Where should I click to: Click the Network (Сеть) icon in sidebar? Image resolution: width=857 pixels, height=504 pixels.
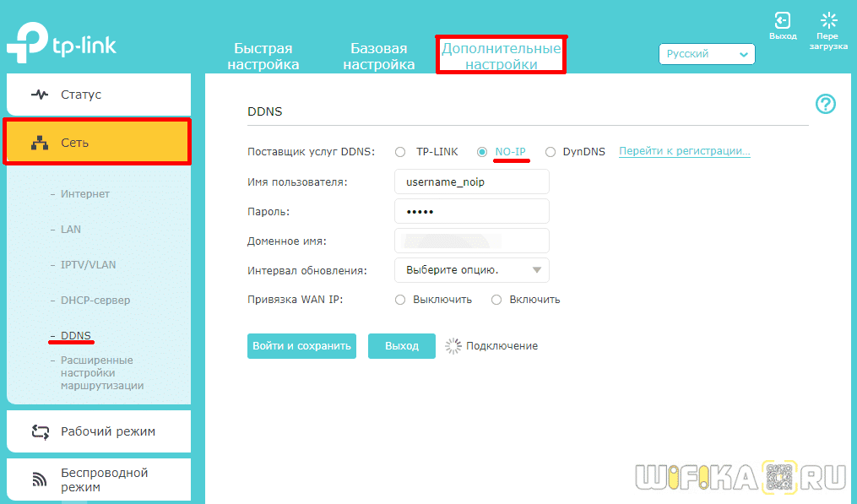pyautogui.click(x=40, y=143)
